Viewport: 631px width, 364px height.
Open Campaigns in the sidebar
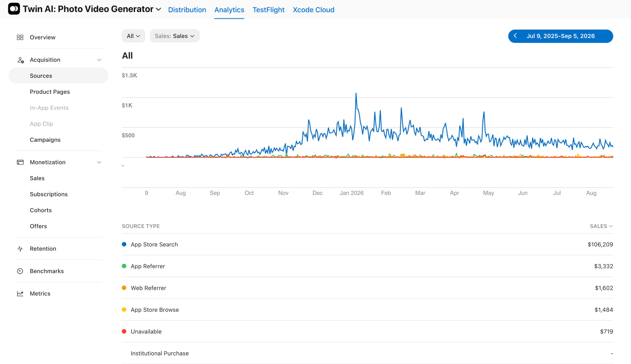tap(45, 140)
